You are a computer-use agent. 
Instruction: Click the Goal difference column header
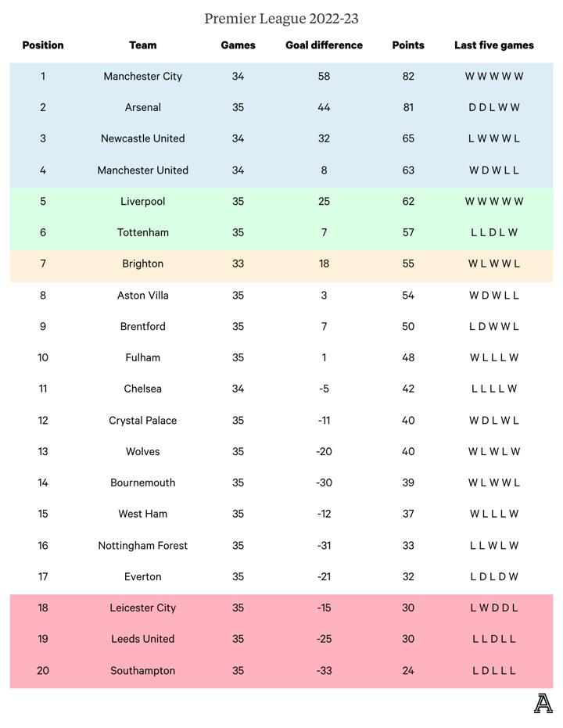pyautogui.click(x=324, y=45)
